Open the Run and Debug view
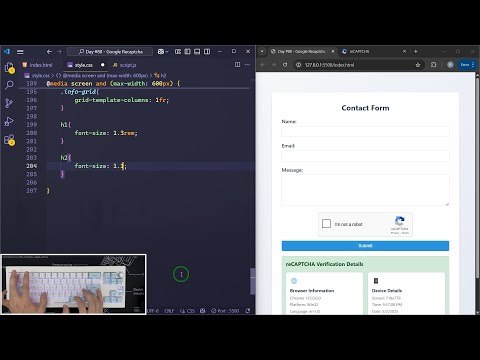480x360 pixels. coord(9,121)
